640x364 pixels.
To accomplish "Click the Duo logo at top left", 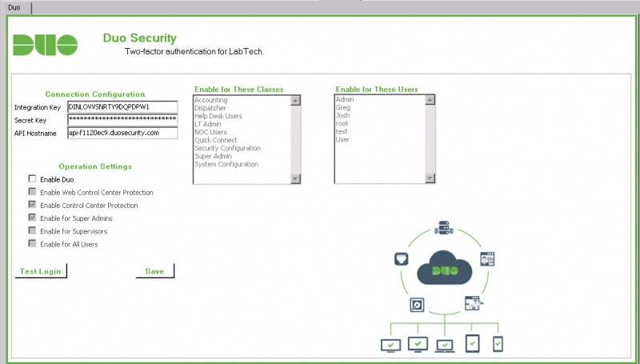I will pos(46,45).
